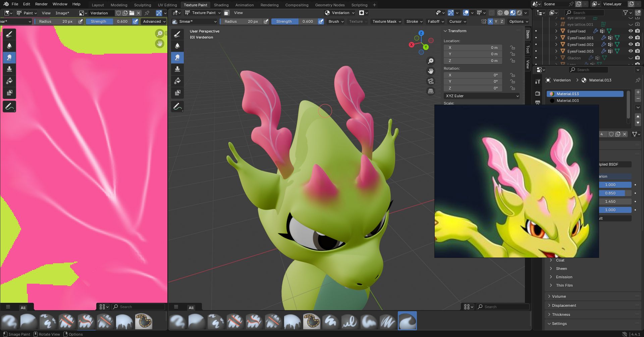
Task: Switch to the Shading workspace tab
Action: [221, 5]
